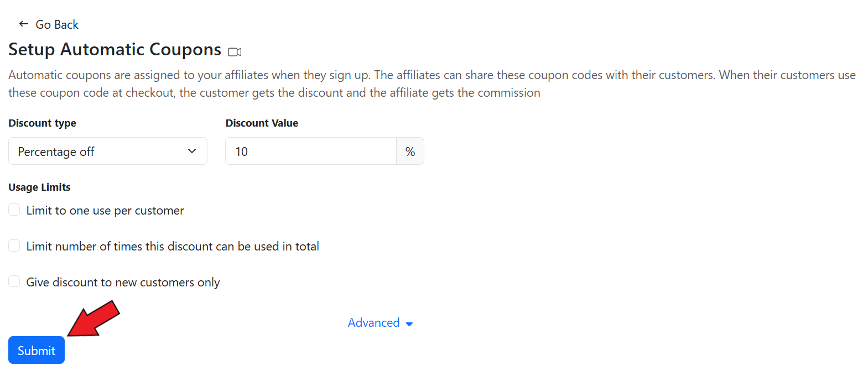Screen dimensions: 868x371
Task: Open the video camera icon beside the title
Action: pos(235,52)
